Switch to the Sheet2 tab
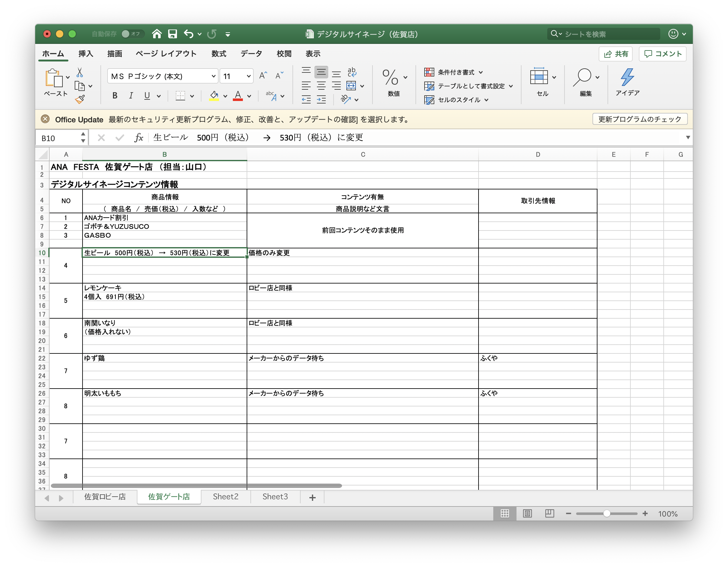The image size is (728, 567). (x=225, y=496)
